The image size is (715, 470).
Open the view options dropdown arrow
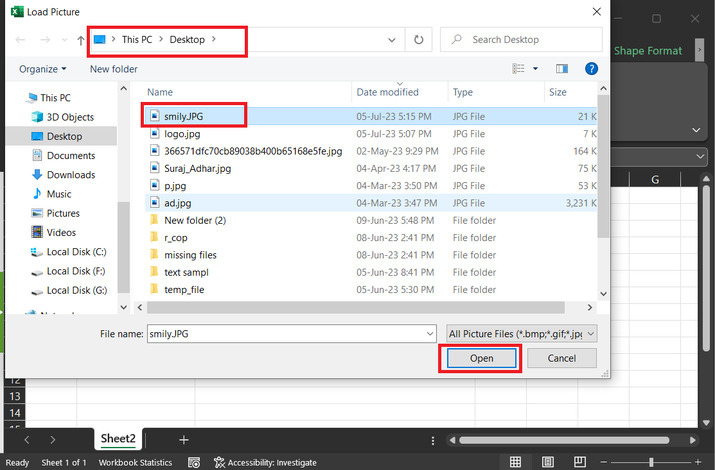pyautogui.click(x=535, y=69)
